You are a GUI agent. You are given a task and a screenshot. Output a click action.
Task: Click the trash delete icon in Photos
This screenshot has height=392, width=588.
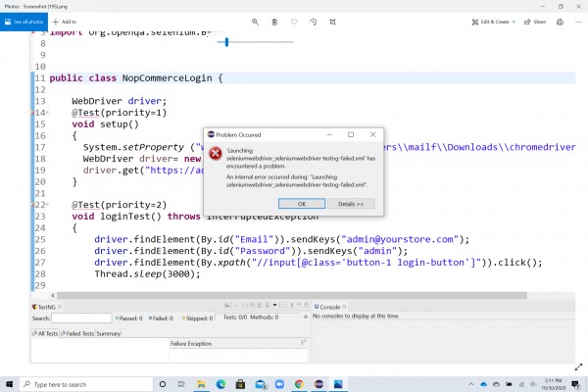(x=274, y=22)
